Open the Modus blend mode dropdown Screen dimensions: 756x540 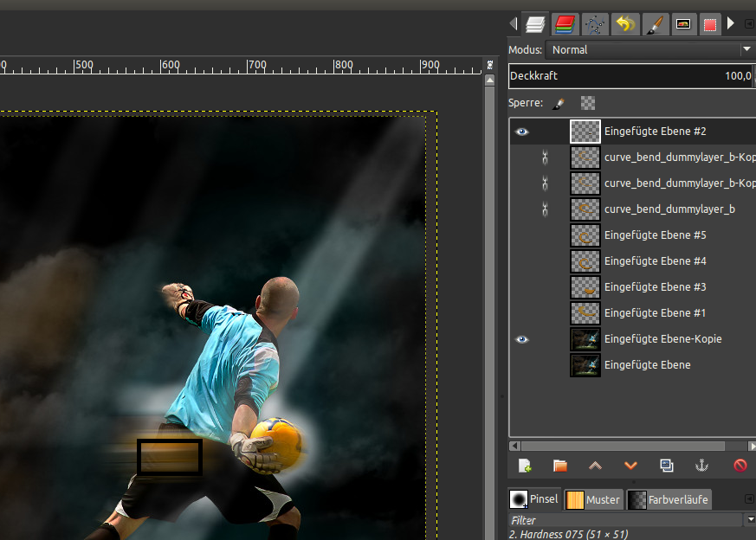(651, 50)
